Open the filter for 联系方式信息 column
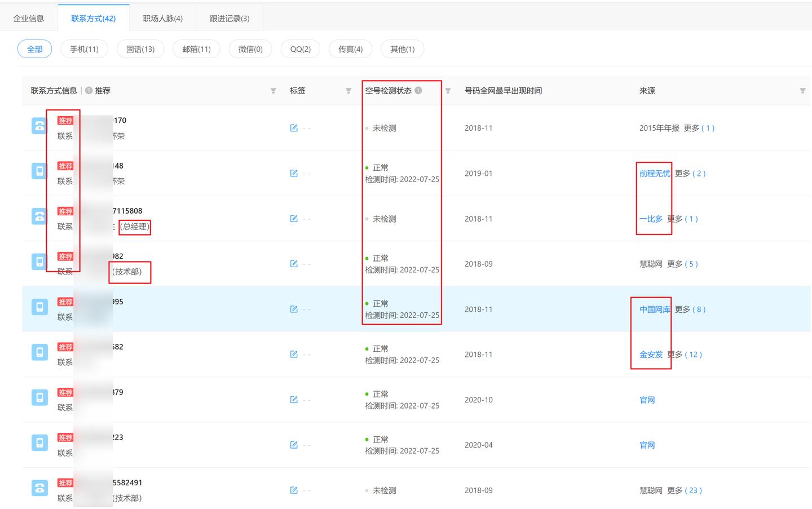The image size is (812, 509). pyautogui.click(x=273, y=91)
